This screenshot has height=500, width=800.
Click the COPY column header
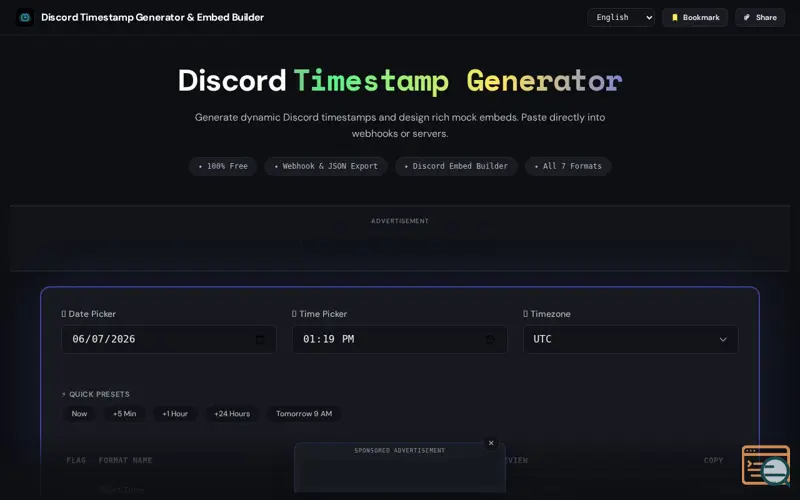[x=713, y=460]
